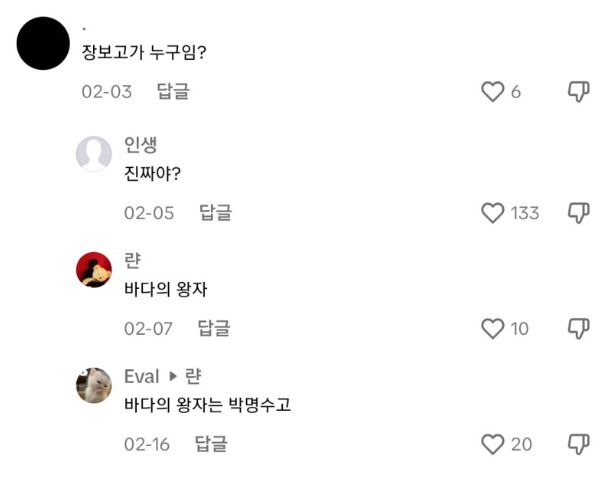Viewport: 612px width, 490px height.
Task: Open Eval's cat profile picture
Action: pos(94,385)
